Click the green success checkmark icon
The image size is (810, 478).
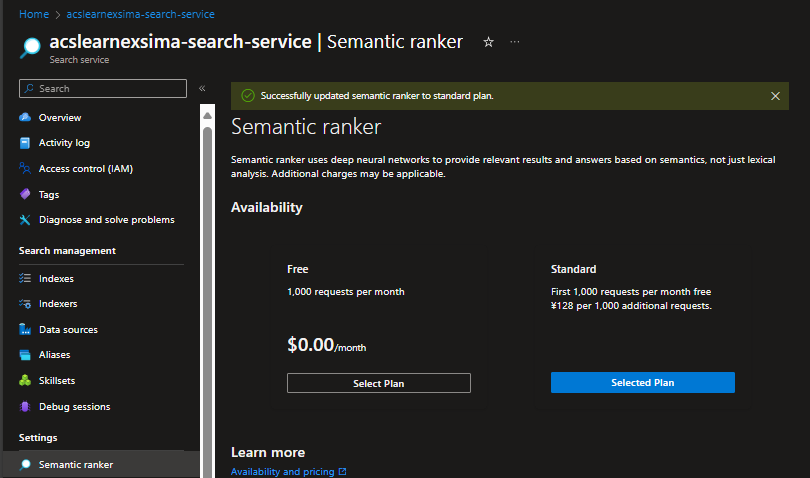click(248, 96)
